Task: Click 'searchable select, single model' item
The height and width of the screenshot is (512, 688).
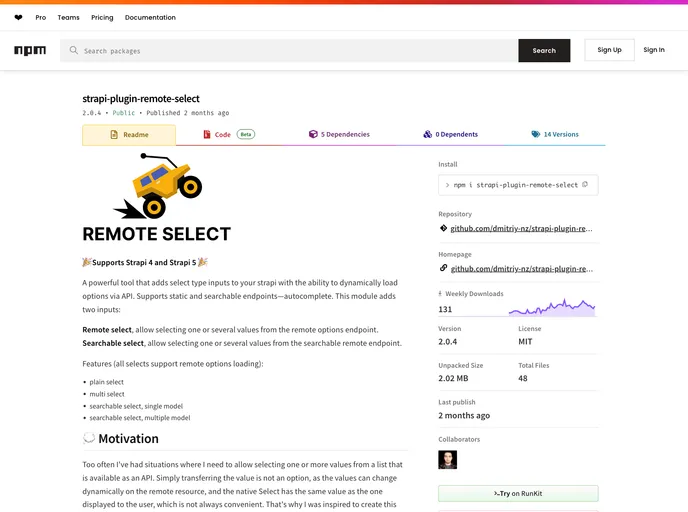Action: tap(136, 406)
